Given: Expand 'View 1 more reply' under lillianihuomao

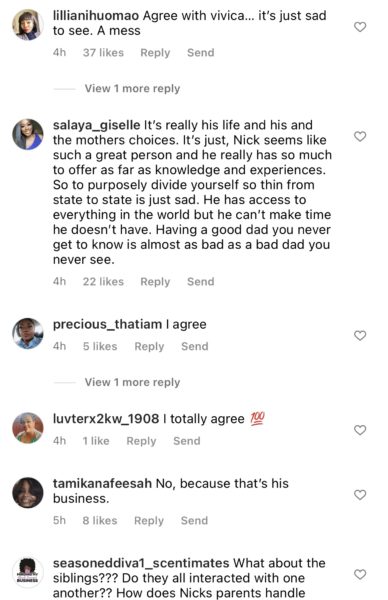Looking at the screenshot, I should 132,88.
